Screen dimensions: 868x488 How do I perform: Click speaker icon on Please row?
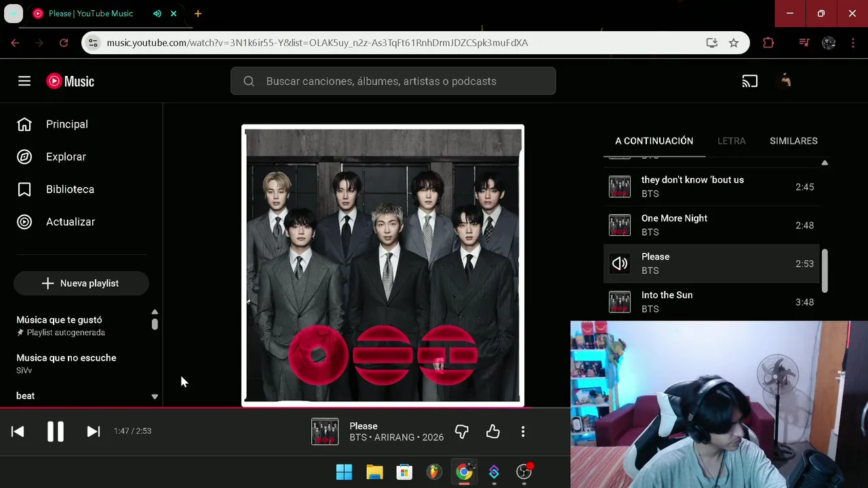point(620,264)
